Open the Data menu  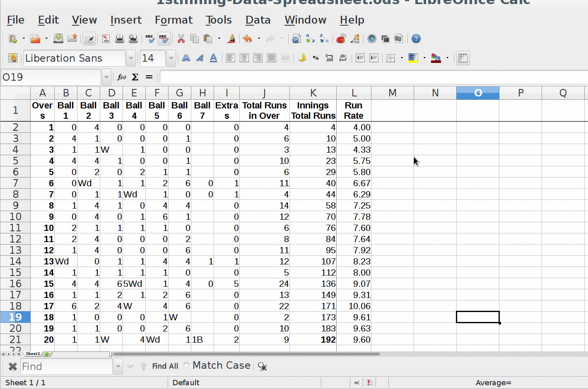(x=258, y=20)
